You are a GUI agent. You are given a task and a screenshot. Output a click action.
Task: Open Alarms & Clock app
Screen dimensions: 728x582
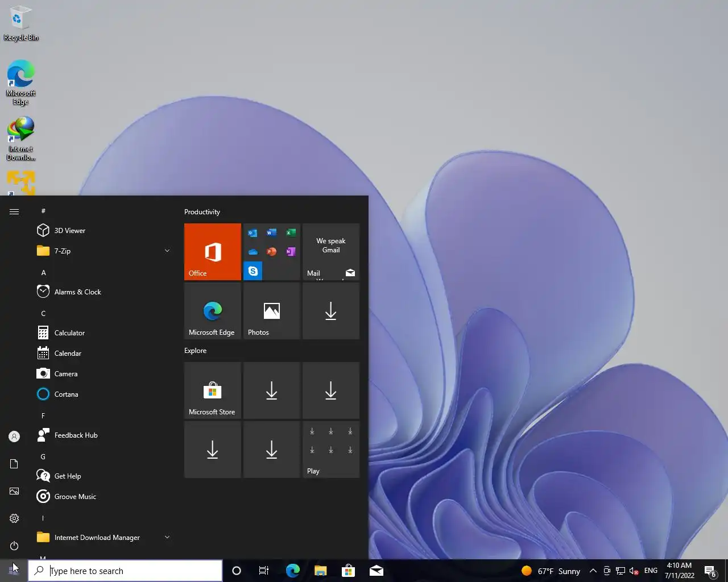click(x=102, y=292)
